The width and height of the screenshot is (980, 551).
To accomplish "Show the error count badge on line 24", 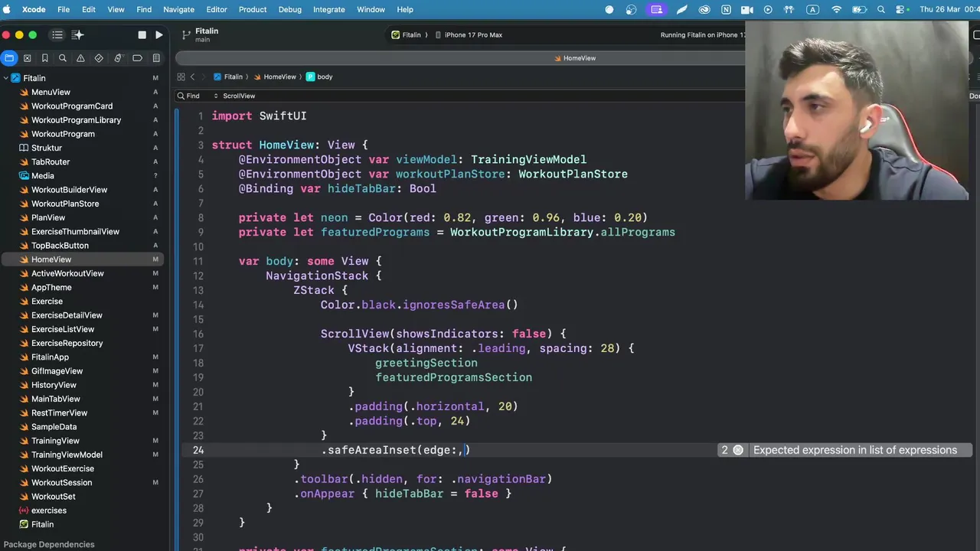I will click(724, 450).
